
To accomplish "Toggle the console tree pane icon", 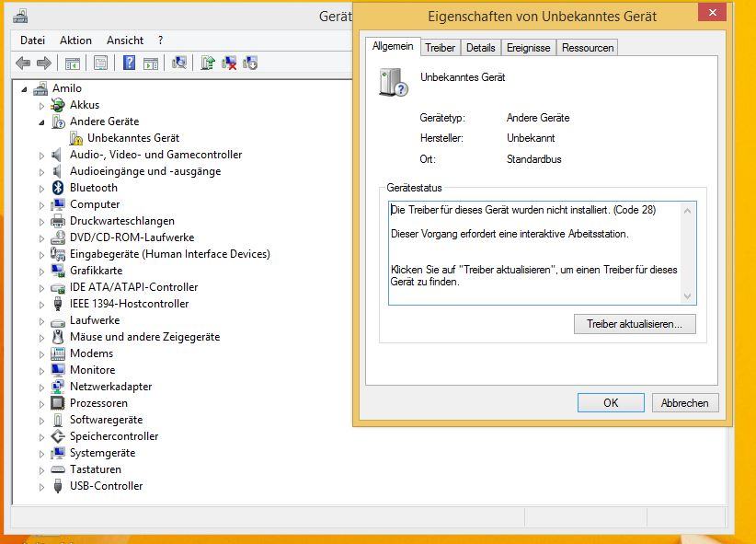I will pos(73,64).
